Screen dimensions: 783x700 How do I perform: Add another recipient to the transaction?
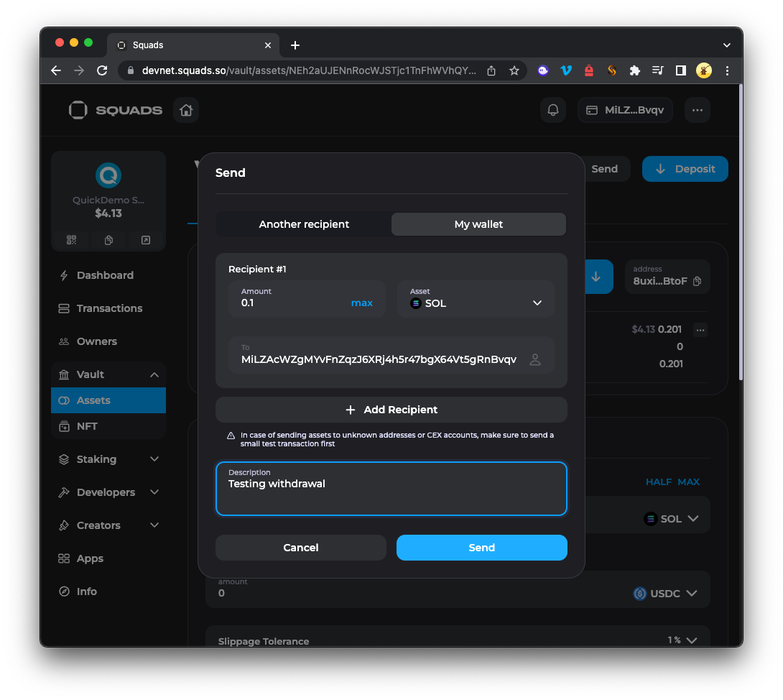pyautogui.click(x=391, y=410)
